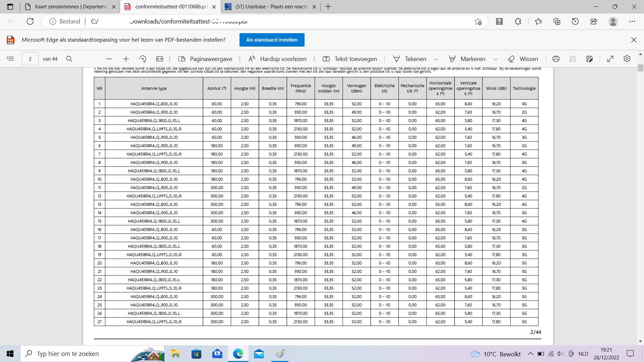Viewport: 644px width, 362px height.
Task: Activate Hardop voorlezen read aloud
Action: click(x=277, y=59)
